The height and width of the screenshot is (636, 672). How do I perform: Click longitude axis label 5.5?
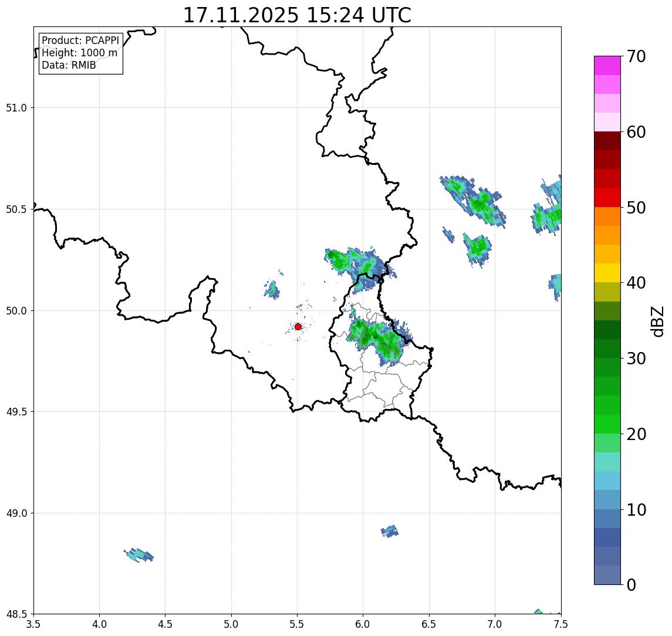coord(298,624)
